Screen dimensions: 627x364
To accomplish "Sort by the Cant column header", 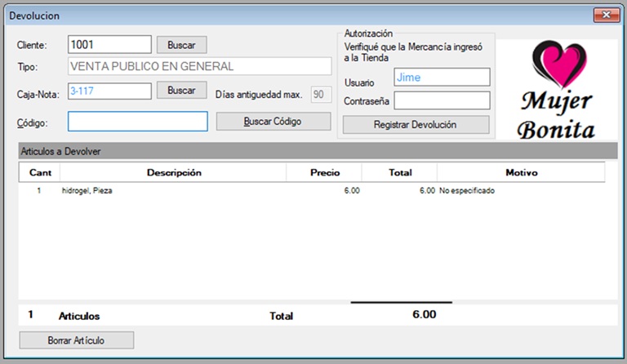I will tap(40, 172).
